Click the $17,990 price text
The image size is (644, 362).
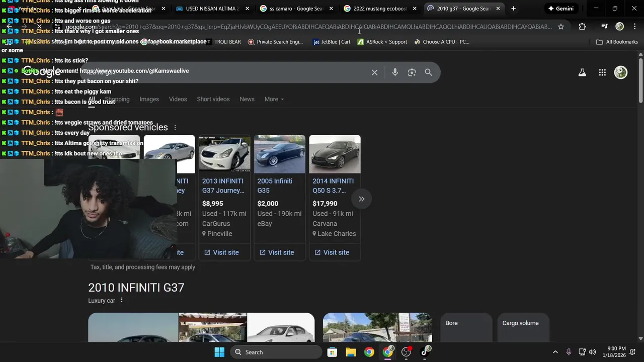tap(325, 204)
